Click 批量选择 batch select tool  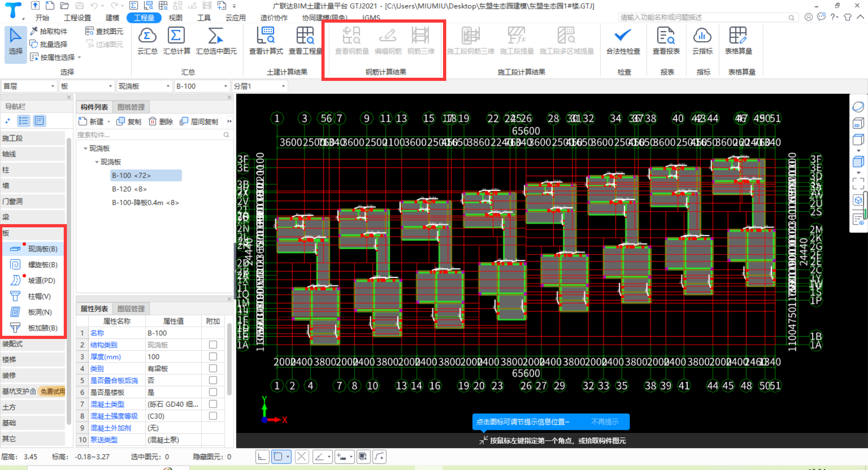(x=49, y=44)
